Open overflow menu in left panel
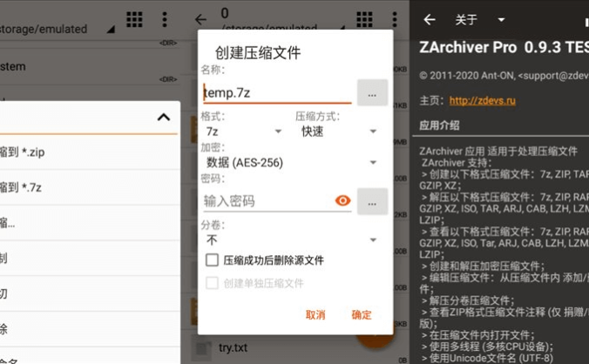This screenshot has height=364, width=589. [x=165, y=19]
